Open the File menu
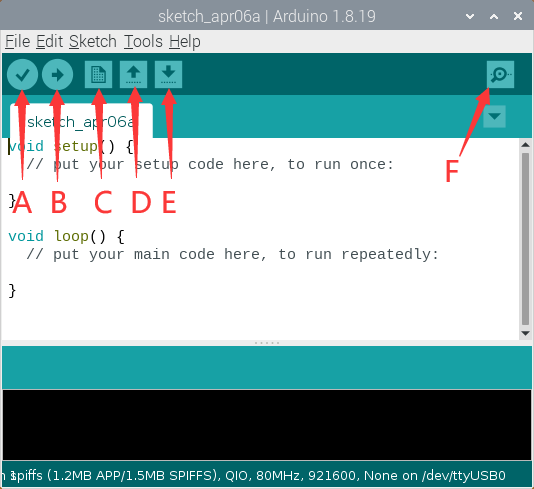This screenshot has height=489, width=534. tap(17, 42)
